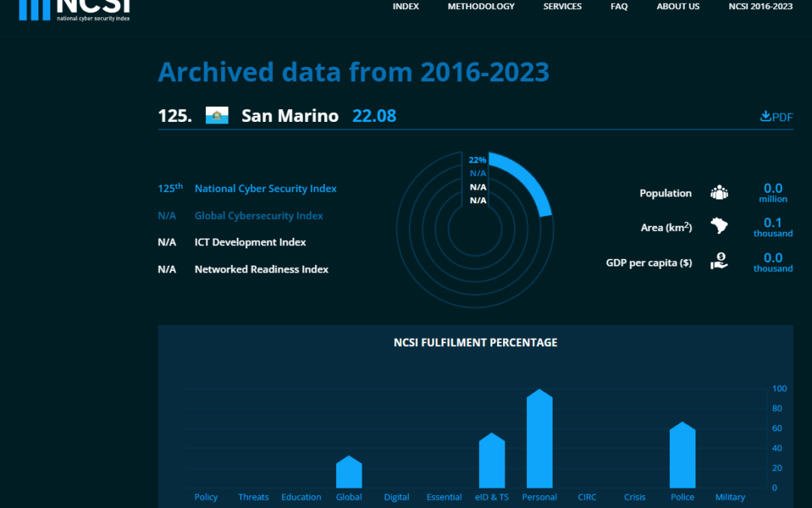Viewport: 812px width, 508px height.
Task: Click the San Marino flag icon
Action: point(217,115)
